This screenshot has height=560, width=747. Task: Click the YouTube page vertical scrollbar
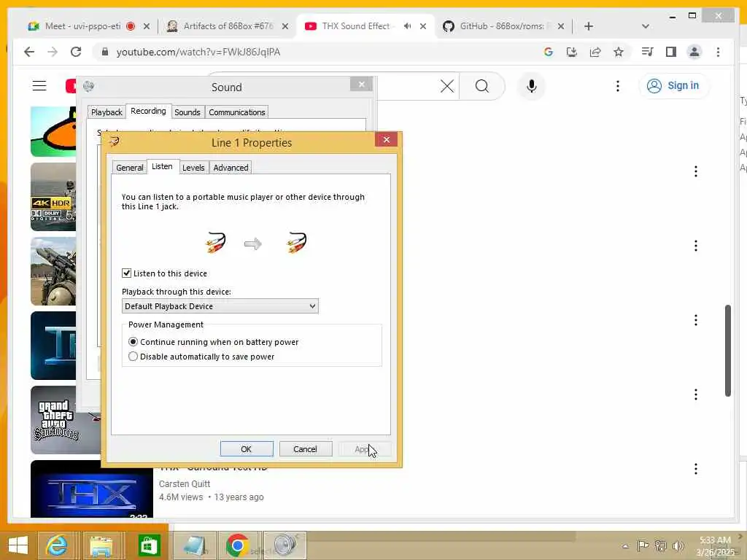pyautogui.click(x=728, y=351)
